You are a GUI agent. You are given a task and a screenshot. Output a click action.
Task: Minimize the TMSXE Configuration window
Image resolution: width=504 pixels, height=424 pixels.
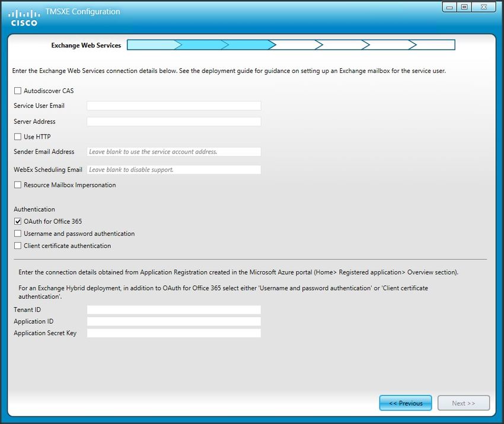(x=449, y=7)
